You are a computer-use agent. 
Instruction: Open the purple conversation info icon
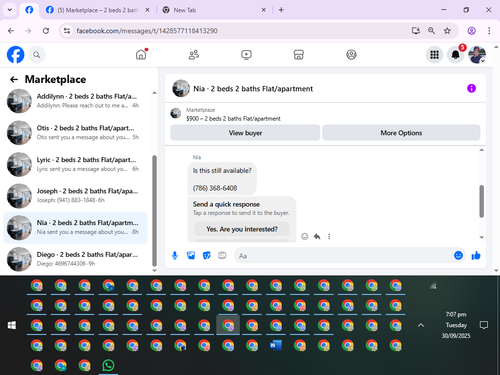(471, 88)
